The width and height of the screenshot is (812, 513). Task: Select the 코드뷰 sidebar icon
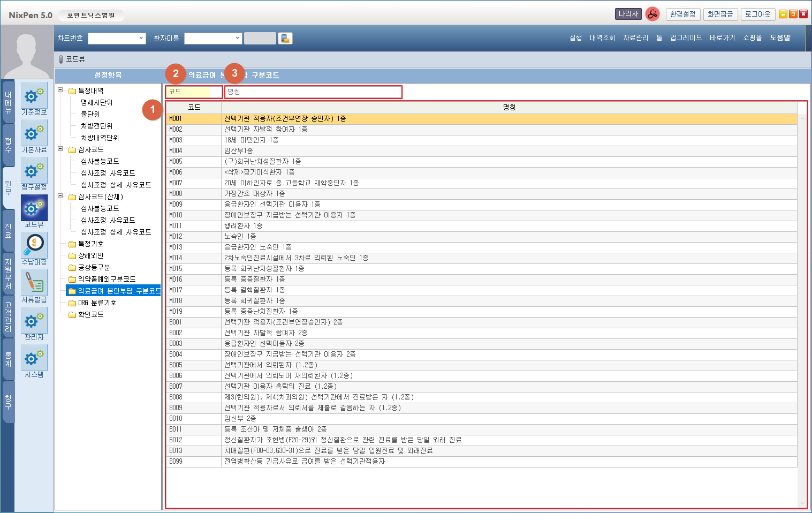pyautogui.click(x=34, y=209)
